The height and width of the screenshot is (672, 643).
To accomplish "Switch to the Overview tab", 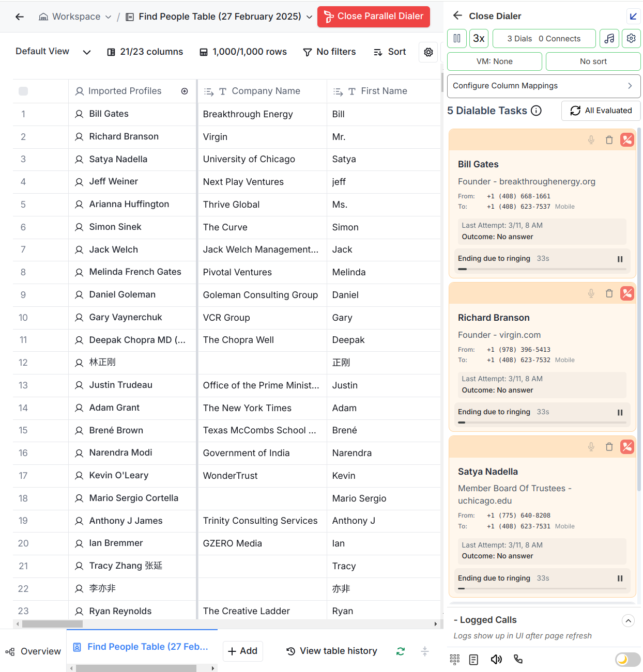I will click(x=34, y=651).
